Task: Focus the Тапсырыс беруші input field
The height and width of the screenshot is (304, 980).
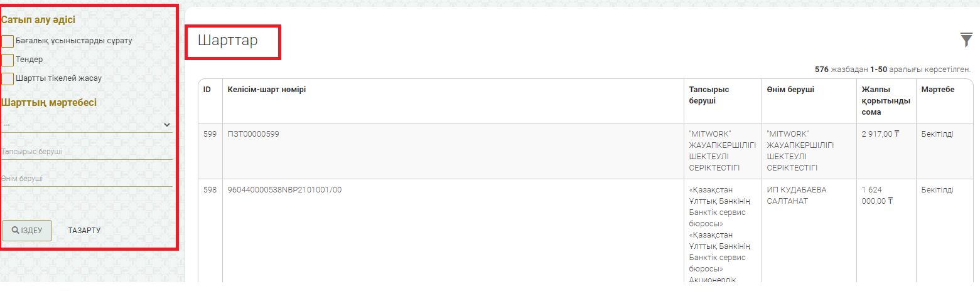Action: click(87, 152)
